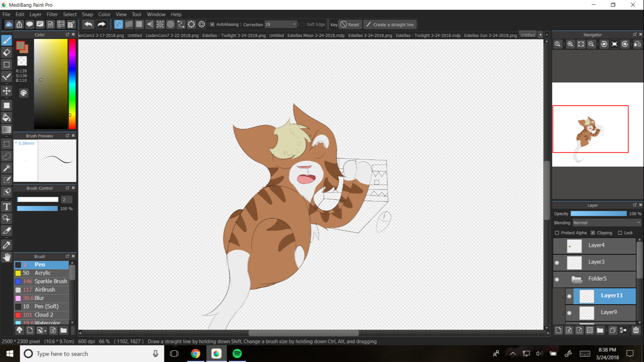Hide Layer11 visibility
644x362 pixels.
coord(570,296)
